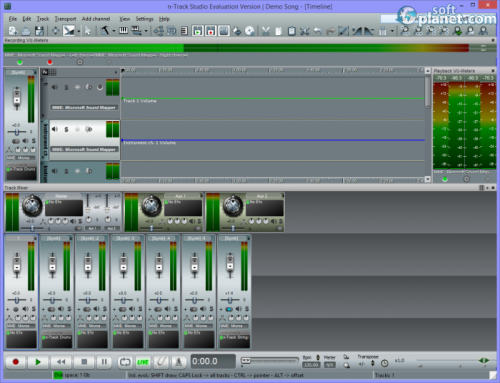Select the arrow pointer tool
This screenshot has width=500, height=383.
pos(88,31)
